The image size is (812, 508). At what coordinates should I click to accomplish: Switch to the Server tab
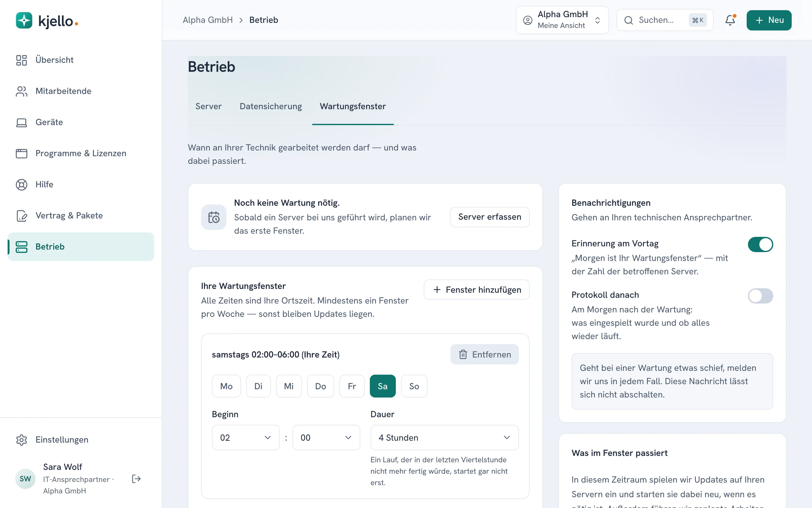pyautogui.click(x=208, y=106)
